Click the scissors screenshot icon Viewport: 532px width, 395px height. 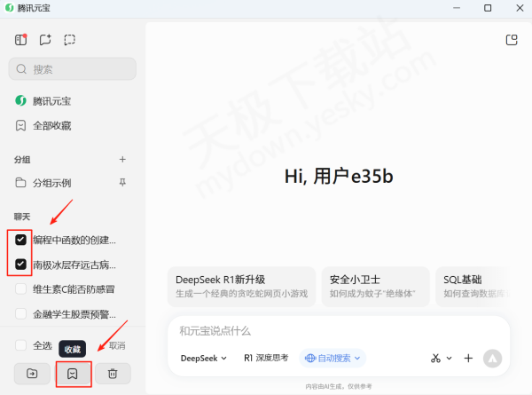point(435,358)
